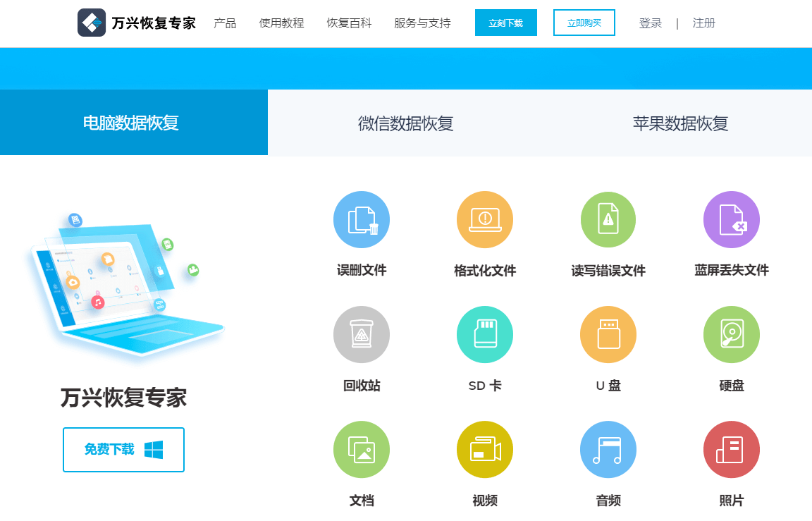The width and height of the screenshot is (812, 521).
Task: Click the 硬盘 label
Action: click(731, 386)
